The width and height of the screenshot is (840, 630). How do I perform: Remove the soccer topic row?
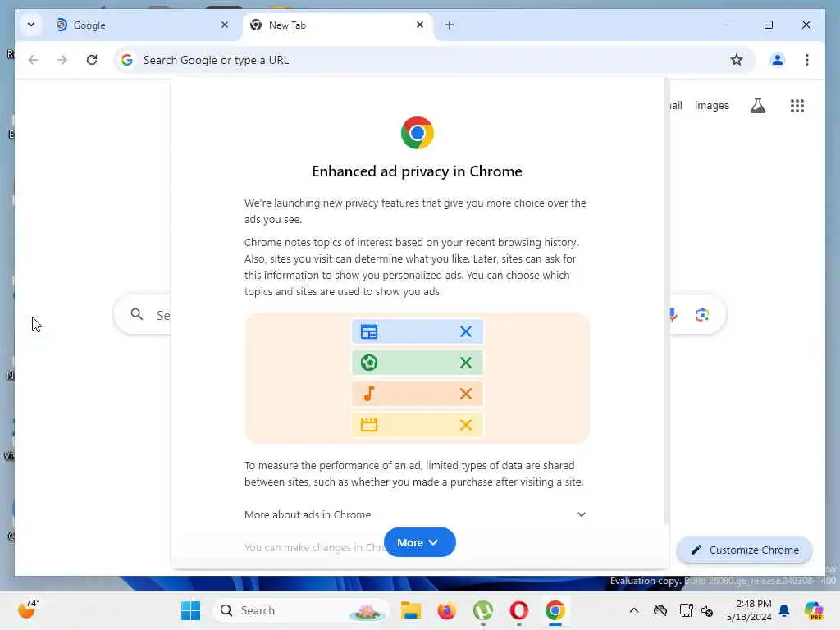pyautogui.click(x=466, y=363)
